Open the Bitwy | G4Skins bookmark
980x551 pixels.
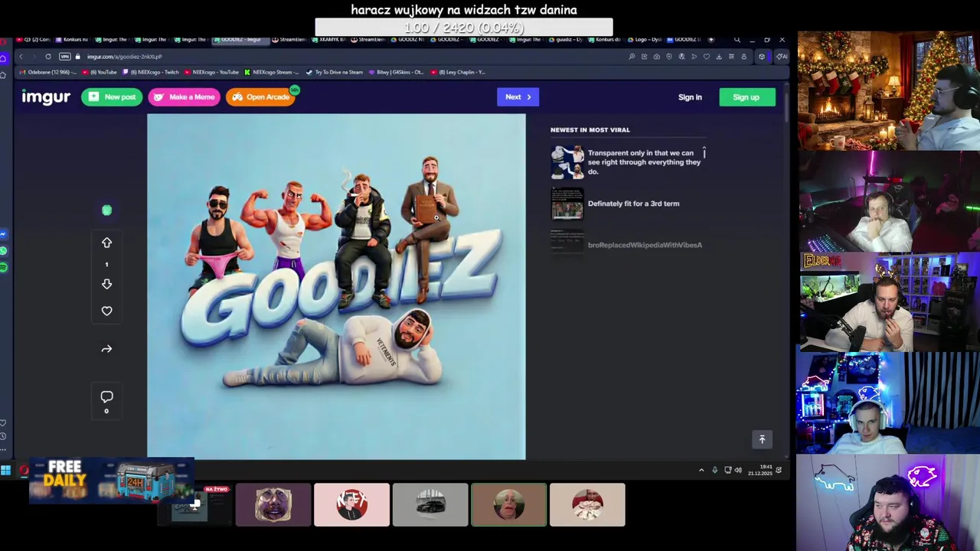pos(396,72)
